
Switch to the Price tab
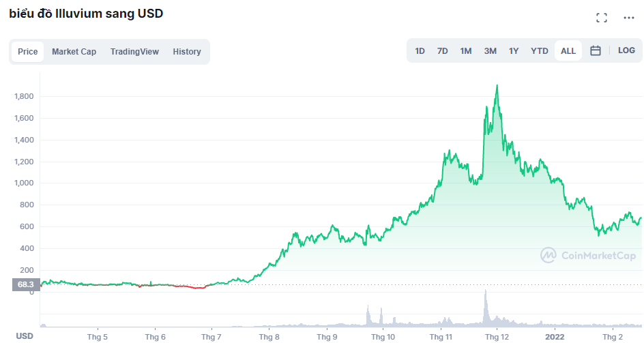28,52
